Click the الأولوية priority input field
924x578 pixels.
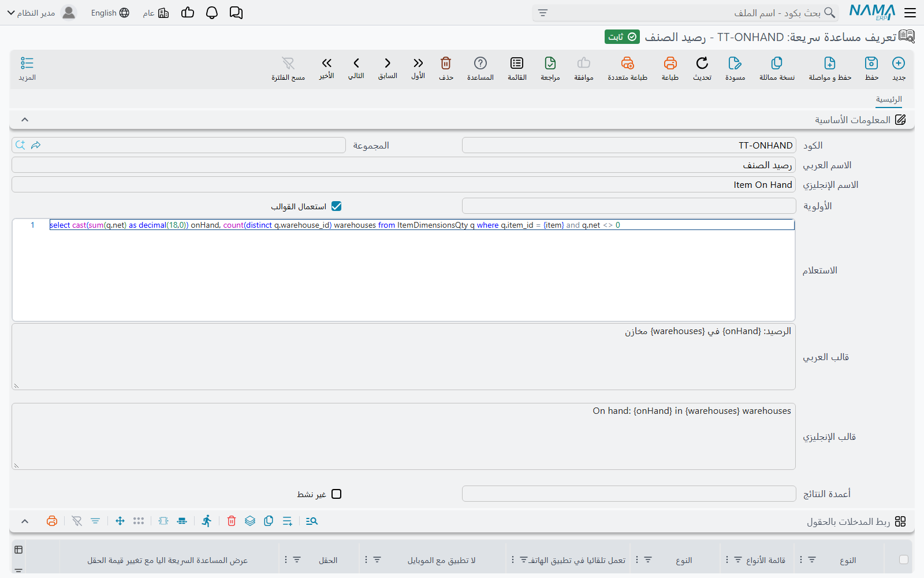(x=629, y=206)
